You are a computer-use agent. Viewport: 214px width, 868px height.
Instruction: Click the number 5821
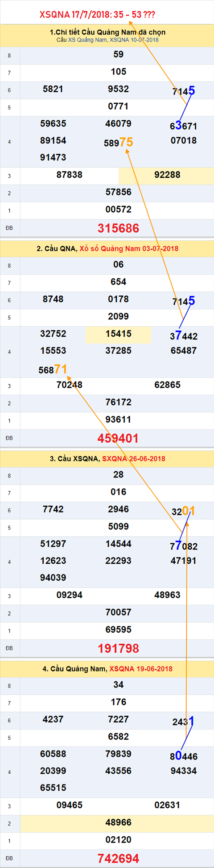click(53, 89)
